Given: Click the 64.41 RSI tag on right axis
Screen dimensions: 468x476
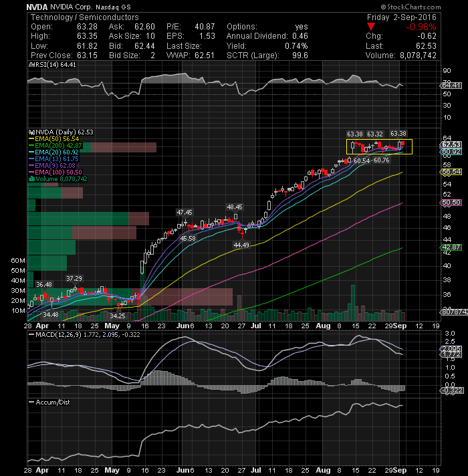Looking at the screenshot, I should click(x=451, y=86).
